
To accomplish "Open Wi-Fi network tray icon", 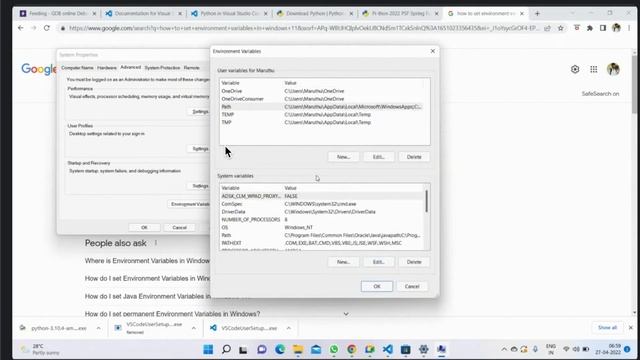I will coord(566,349).
